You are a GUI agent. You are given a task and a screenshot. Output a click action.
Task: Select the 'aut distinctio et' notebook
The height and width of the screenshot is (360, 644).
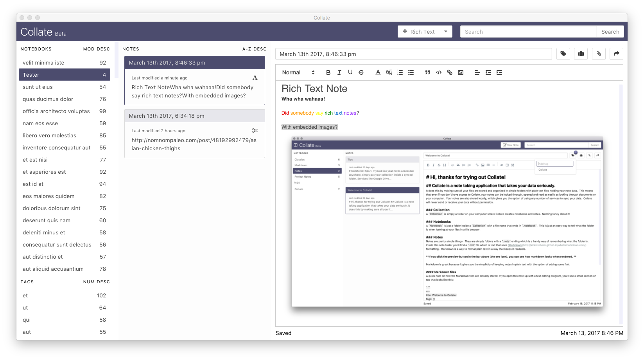point(65,257)
